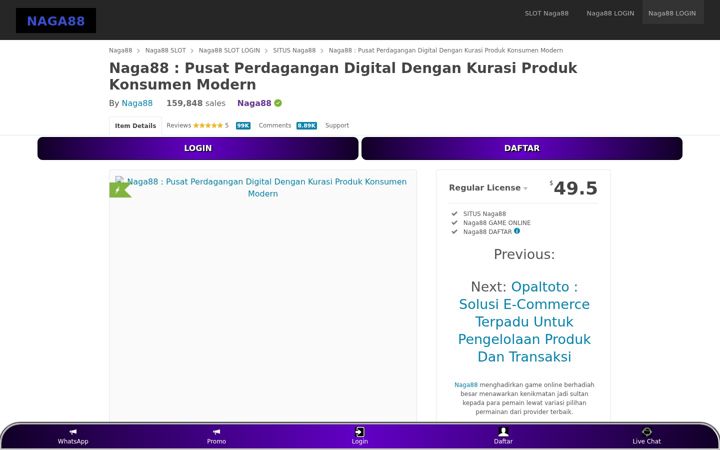Switch to Item Details tab
The height and width of the screenshot is (450, 720).
[135, 126]
